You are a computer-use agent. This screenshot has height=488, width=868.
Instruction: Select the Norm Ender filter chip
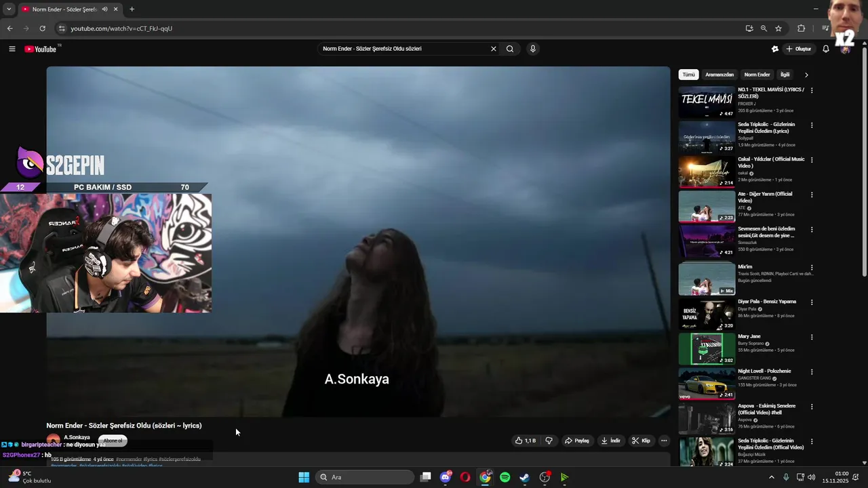pyautogui.click(x=757, y=75)
